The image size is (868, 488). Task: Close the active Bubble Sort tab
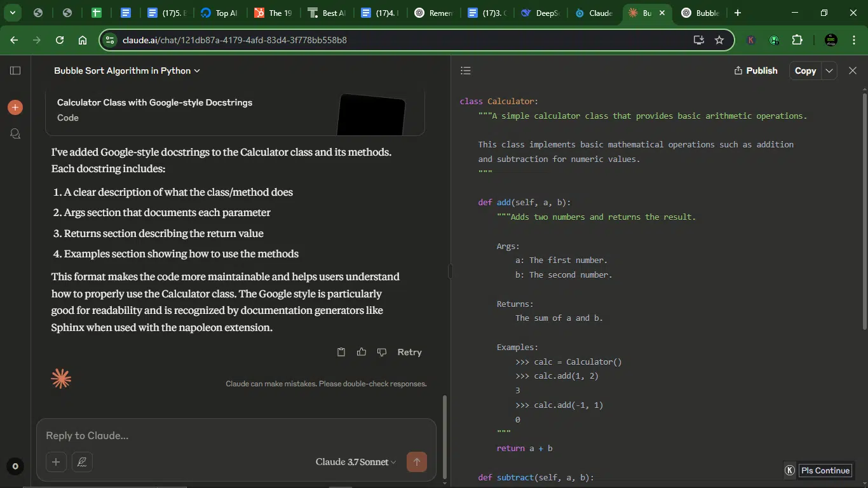tap(662, 13)
